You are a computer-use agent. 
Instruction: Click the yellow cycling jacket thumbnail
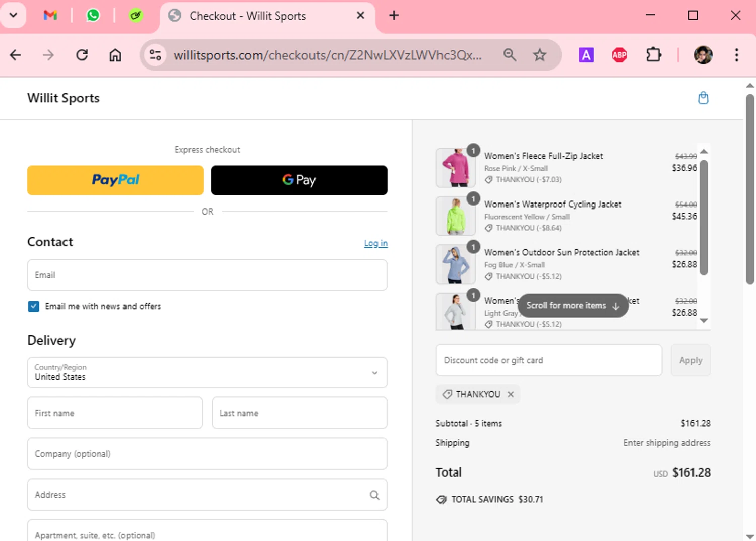click(456, 216)
